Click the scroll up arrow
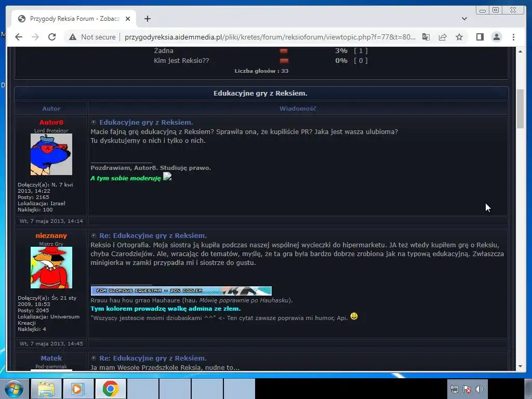This screenshot has height=399, width=532. (x=520, y=51)
